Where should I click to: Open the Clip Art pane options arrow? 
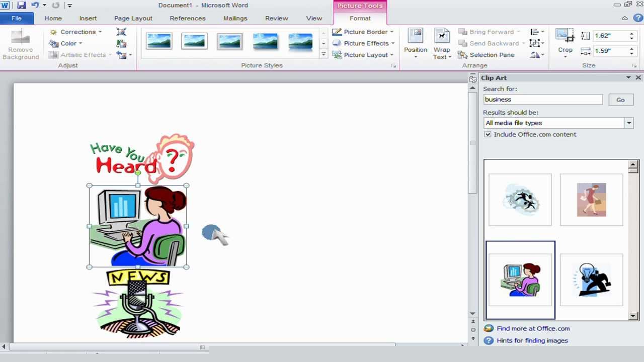point(628,78)
